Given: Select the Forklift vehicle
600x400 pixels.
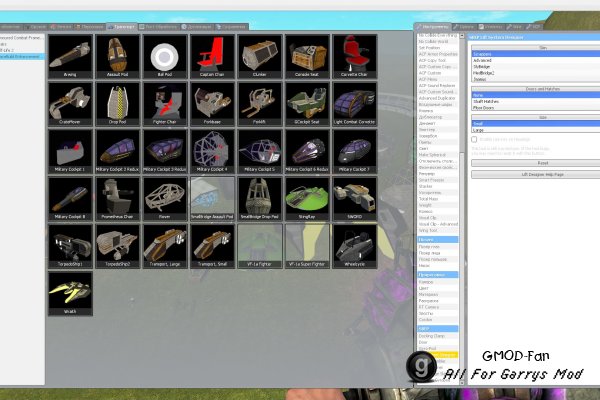Looking at the screenshot, I should (260, 104).
